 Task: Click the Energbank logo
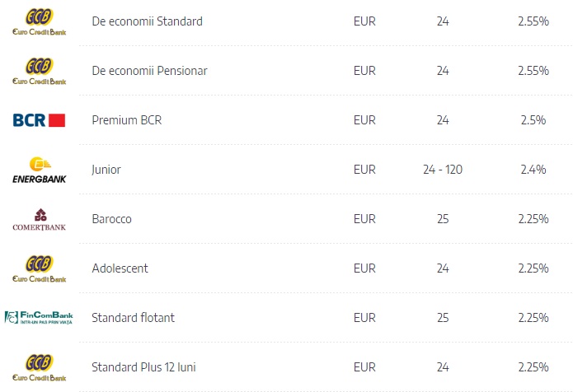click(39, 170)
